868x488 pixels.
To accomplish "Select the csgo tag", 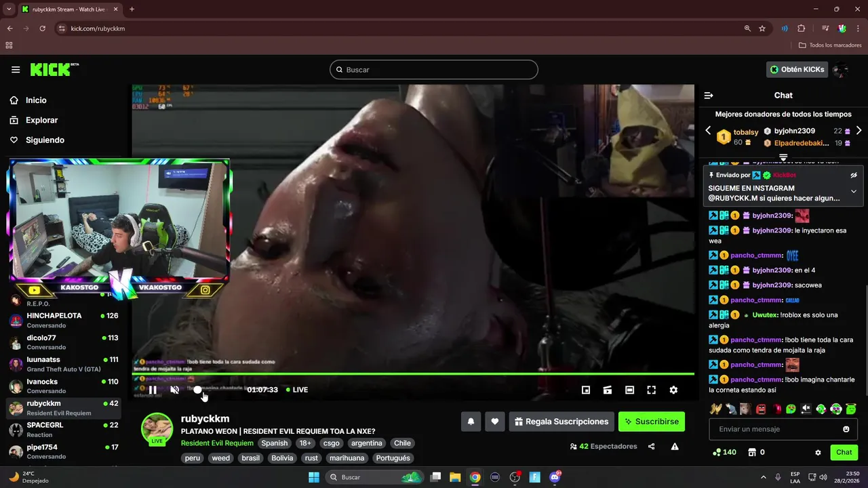I will coord(332,443).
